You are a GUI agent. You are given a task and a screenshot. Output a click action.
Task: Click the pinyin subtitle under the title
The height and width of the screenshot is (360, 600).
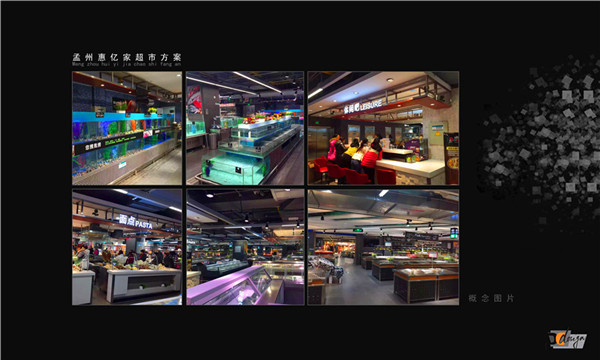click(127, 64)
